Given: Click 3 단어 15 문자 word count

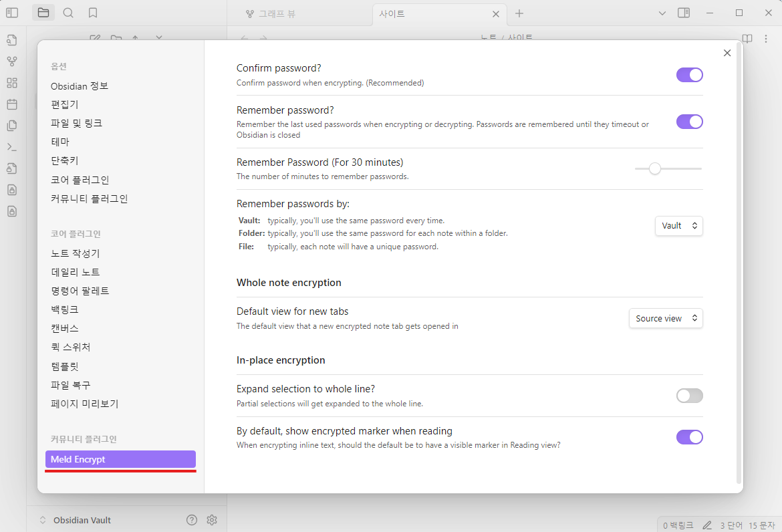Looking at the screenshot, I should point(747,525).
